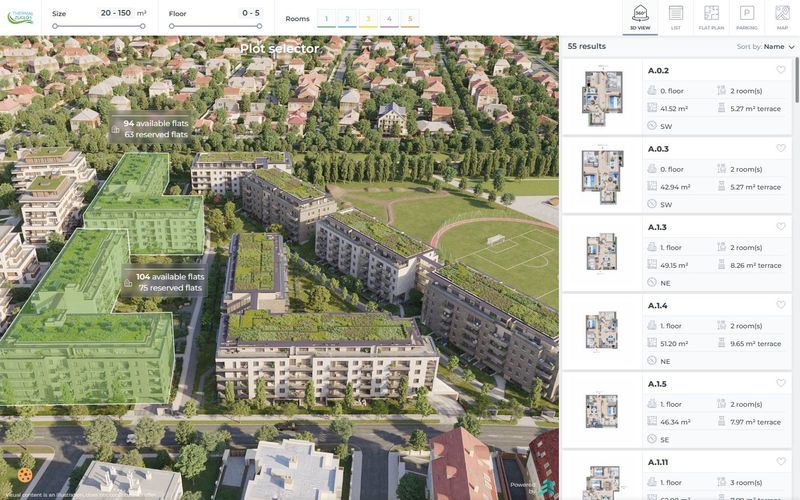Favorite flat A.1.4 with heart icon

tap(781, 305)
